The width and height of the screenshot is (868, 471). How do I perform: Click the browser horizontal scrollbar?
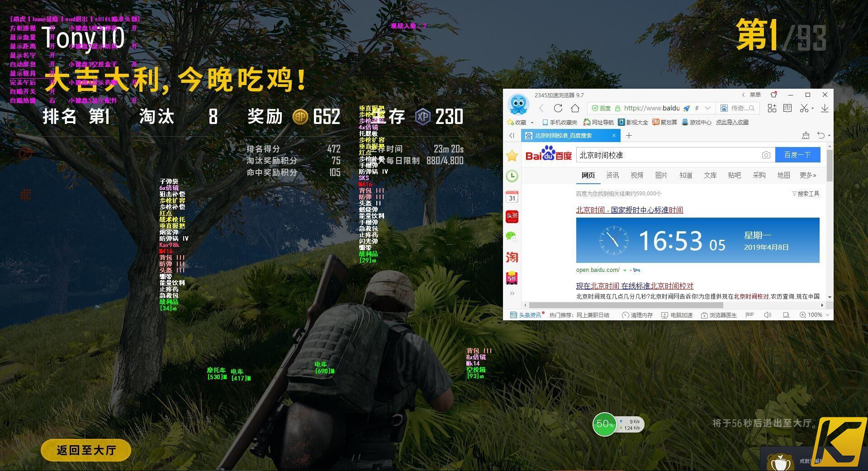626,305
